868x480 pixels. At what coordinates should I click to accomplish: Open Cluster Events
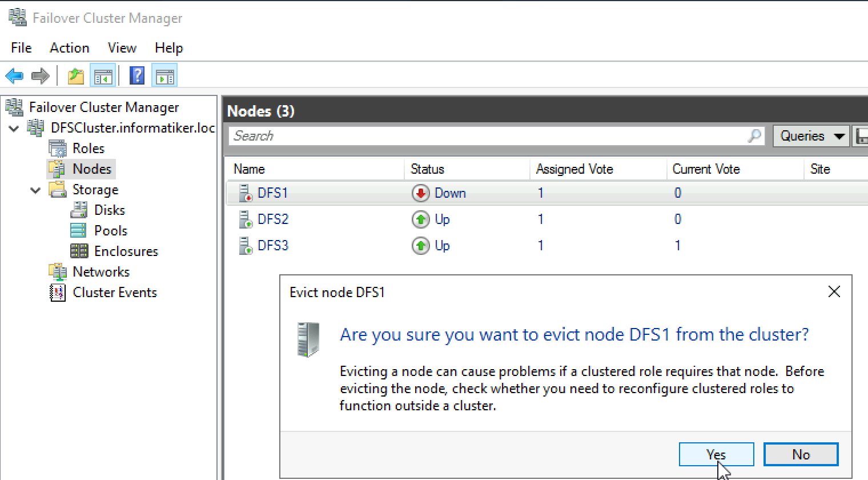coord(115,292)
